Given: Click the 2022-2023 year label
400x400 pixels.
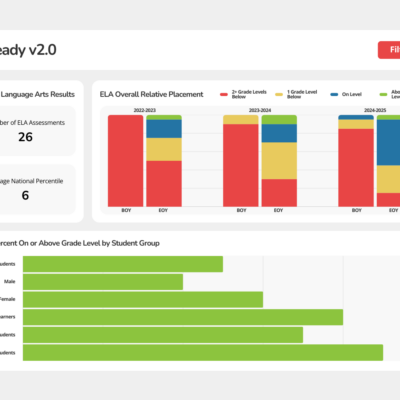Looking at the screenshot, I should (x=145, y=110).
